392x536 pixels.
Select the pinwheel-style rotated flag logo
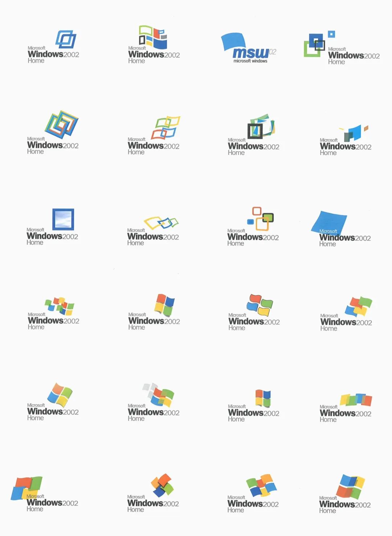coord(163,485)
